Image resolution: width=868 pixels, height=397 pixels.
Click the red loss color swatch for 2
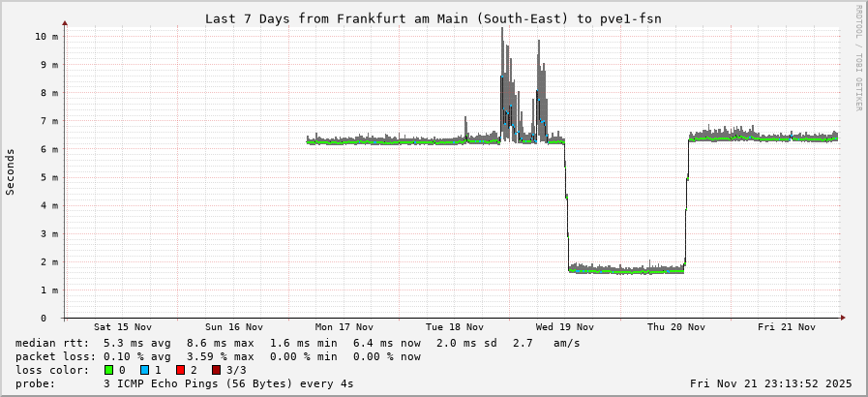click(180, 370)
